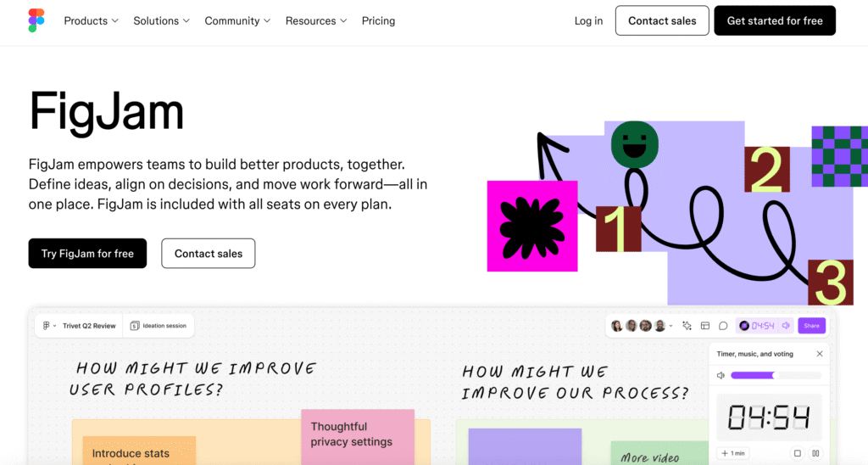The image size is (868, 465).
Task: Open the Community dropdown menu
Action: [237, 20]
